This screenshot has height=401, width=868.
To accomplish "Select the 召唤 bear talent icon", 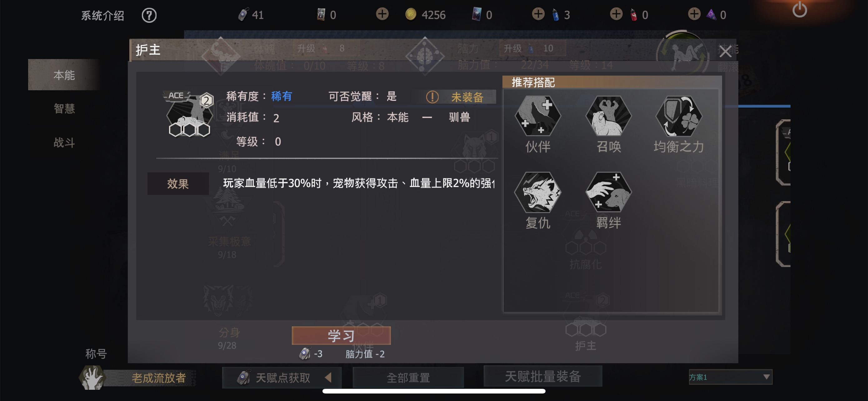I will pos(609,116).
